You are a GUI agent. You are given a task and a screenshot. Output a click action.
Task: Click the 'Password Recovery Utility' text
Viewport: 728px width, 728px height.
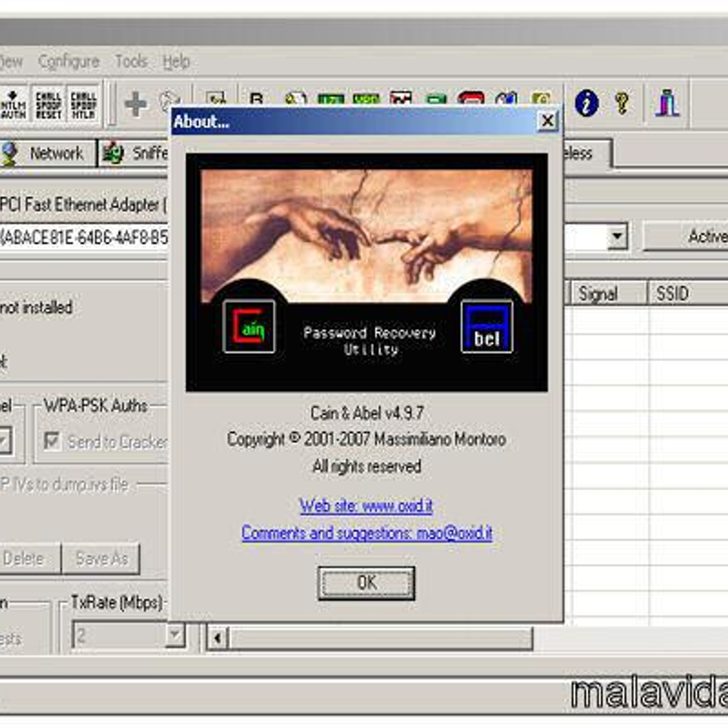coord(369,341)
